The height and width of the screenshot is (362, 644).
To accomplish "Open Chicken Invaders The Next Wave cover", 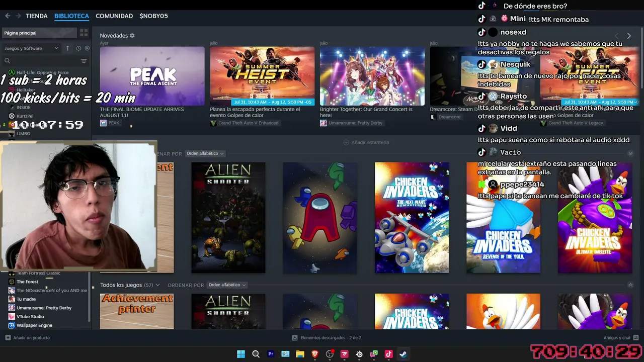I will pos(412,218).
